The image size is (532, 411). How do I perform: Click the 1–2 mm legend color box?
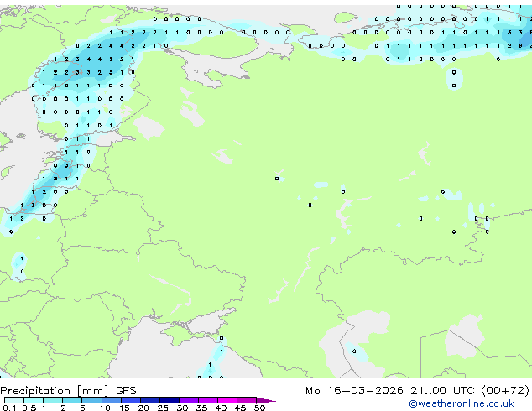coord(53,400)
